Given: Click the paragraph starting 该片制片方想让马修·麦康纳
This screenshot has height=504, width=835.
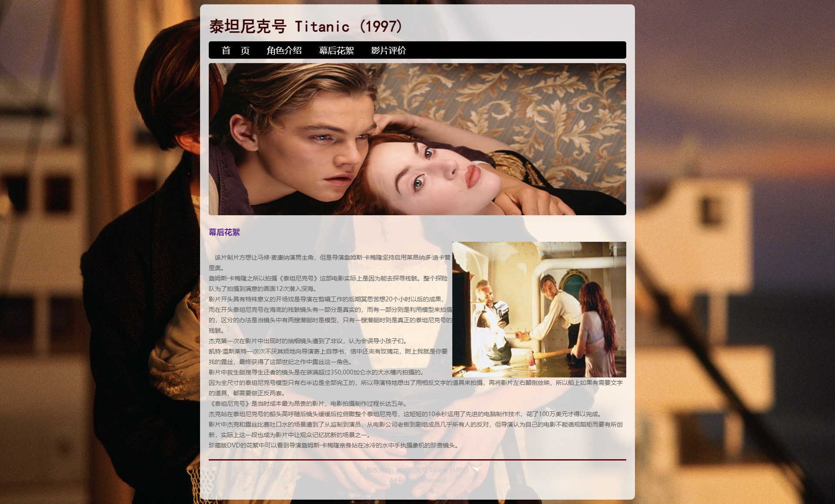Looking at the screenshot, I should tap(330, 263).
